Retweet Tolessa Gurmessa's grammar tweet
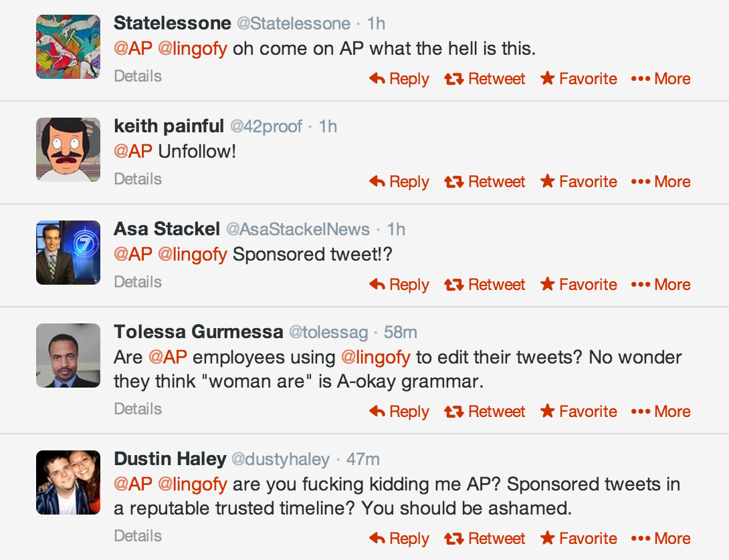The height and width of the screenshot is (560, 729). pos(485,412)
